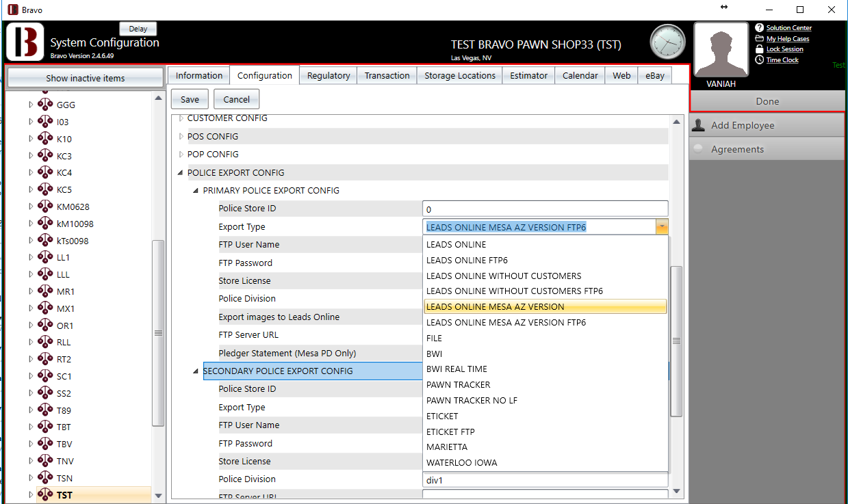Click store tree scrollbar down arrow

click(x=158, y=496)
